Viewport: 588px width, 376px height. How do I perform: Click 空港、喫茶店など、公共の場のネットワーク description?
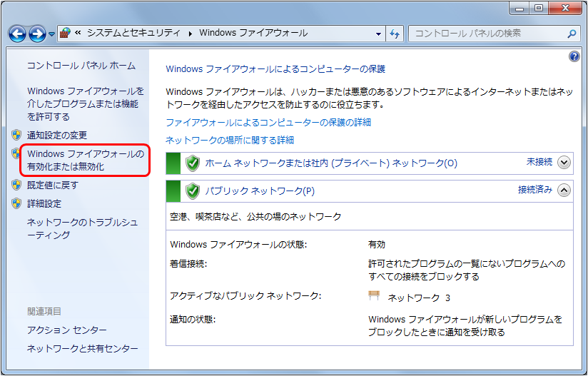(255, 216)
